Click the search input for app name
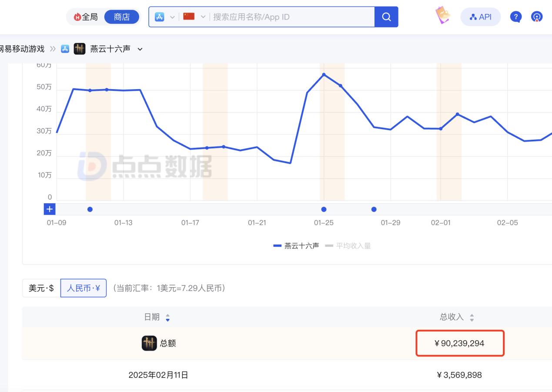The height and width of the screenshot is (392, 552). (291, 17)
